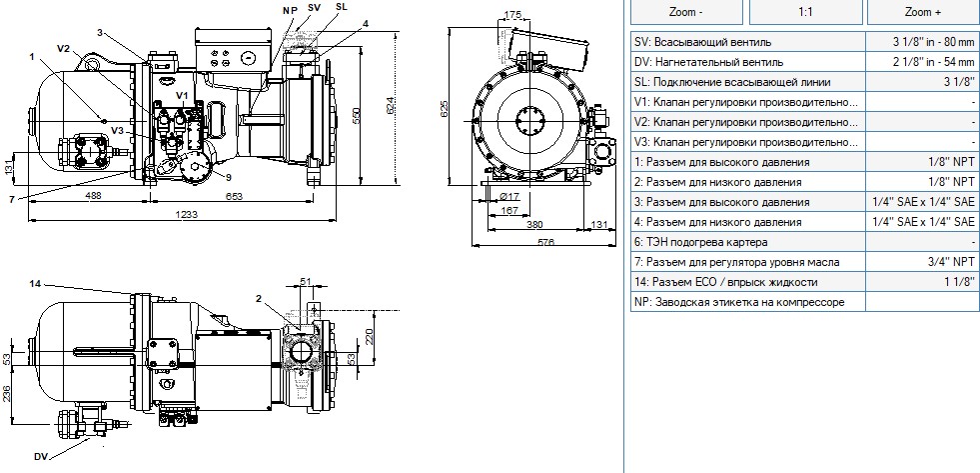
Task: Click row 2 low pressure connection
Action: click(803, 183)
